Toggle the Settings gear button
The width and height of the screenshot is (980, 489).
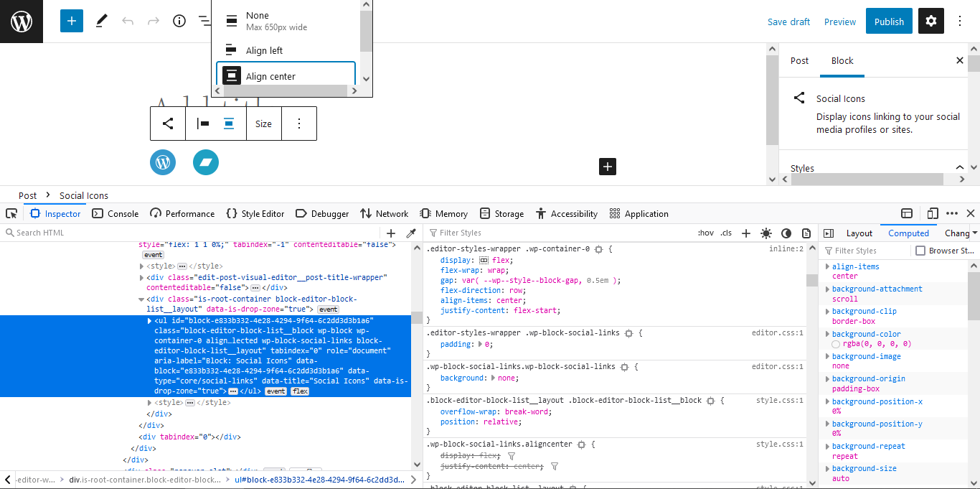tap(931, 22)
